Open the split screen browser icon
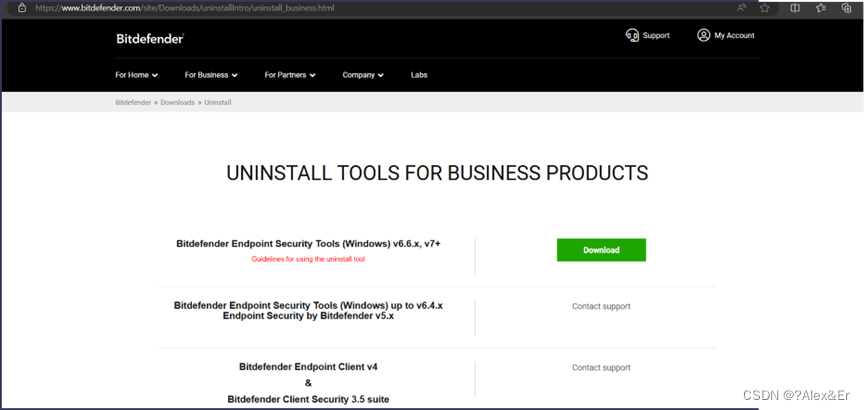The width and height of the screenshot is (865, 410). (795, 8)
